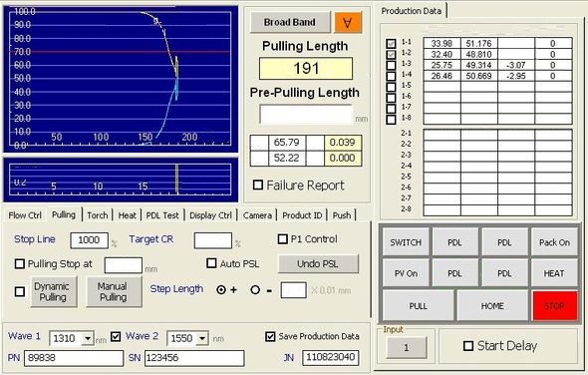Image resolution: width=588 pixels, height=375 pixels.
Task: Click the Manual Pulling button
Action: click(x=114, y=291)
